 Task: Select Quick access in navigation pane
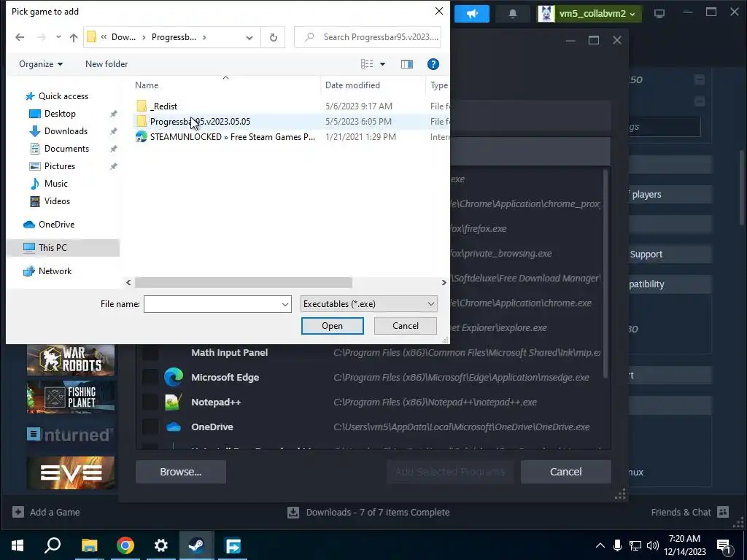point(63,96)
